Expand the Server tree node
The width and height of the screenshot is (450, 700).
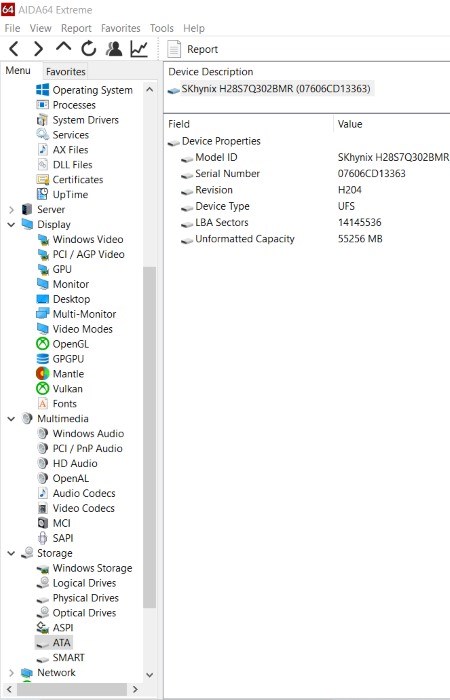pos(11,209)
